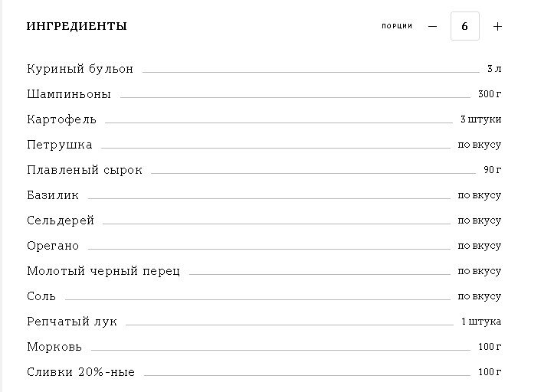Select the Сливки 20%-ные ingredient
The image size is (554, 392).
(80, 372)
